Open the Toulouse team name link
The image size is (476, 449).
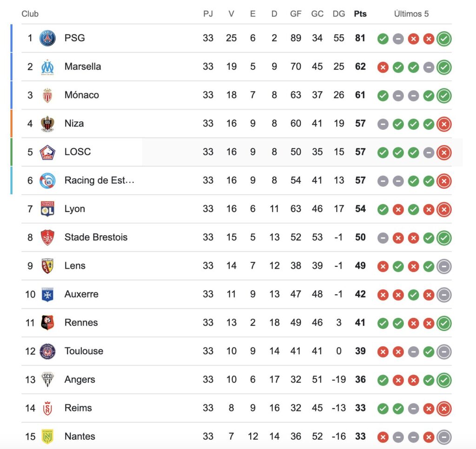(84, 351)
